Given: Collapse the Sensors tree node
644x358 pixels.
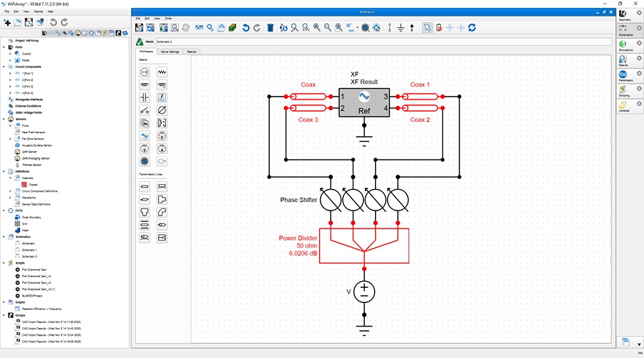Looking at the screenshot, I should tap(4, 119).
